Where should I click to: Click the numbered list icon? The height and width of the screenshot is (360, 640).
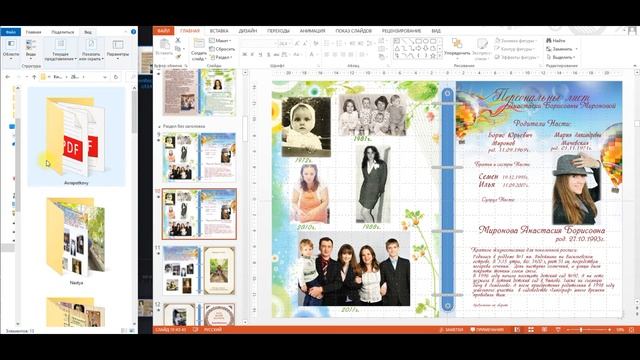pos(339,43)
